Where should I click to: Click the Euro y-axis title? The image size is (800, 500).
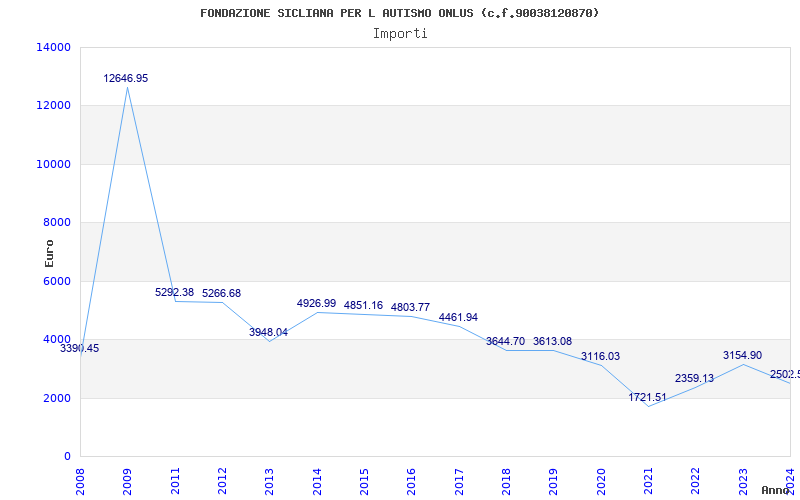(49, 253)
